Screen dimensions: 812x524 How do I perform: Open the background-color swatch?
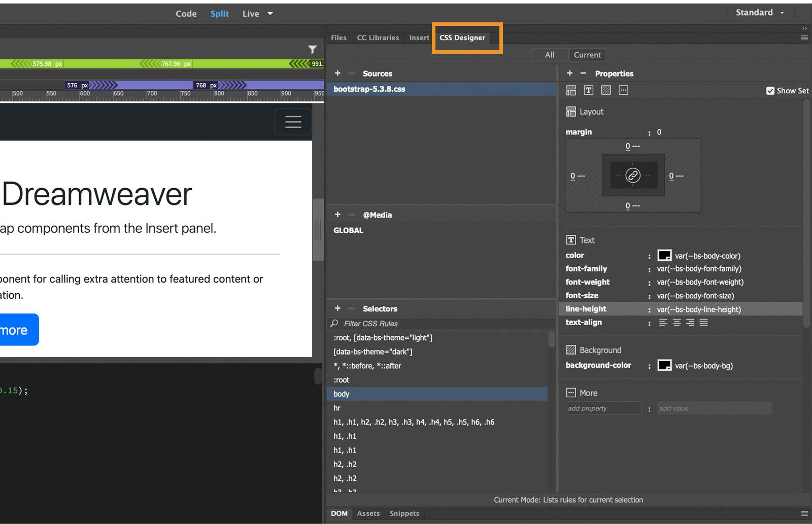pos(664,365)
